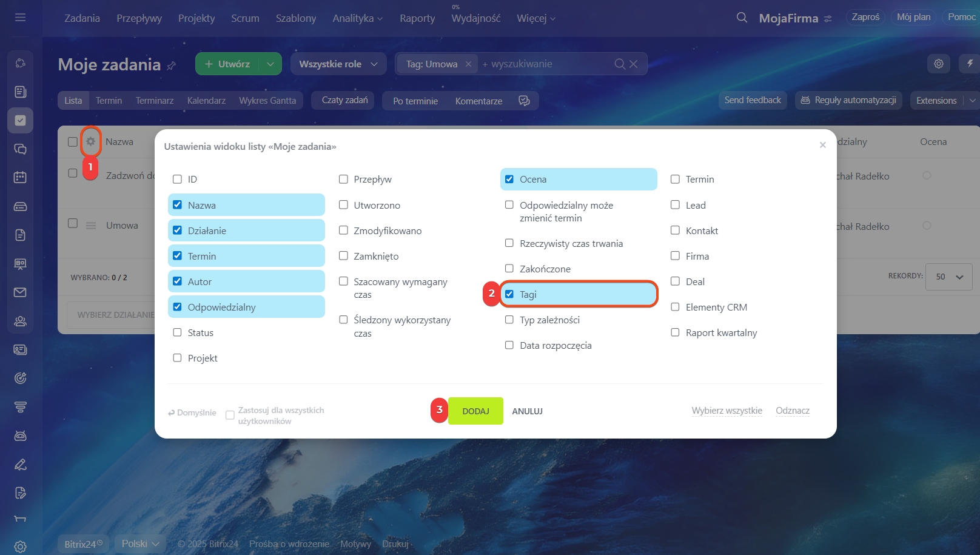The width and height of the screenshot is (980, 555).
Task: Open the mail icon in sidebar
Action: click(20, 292)
